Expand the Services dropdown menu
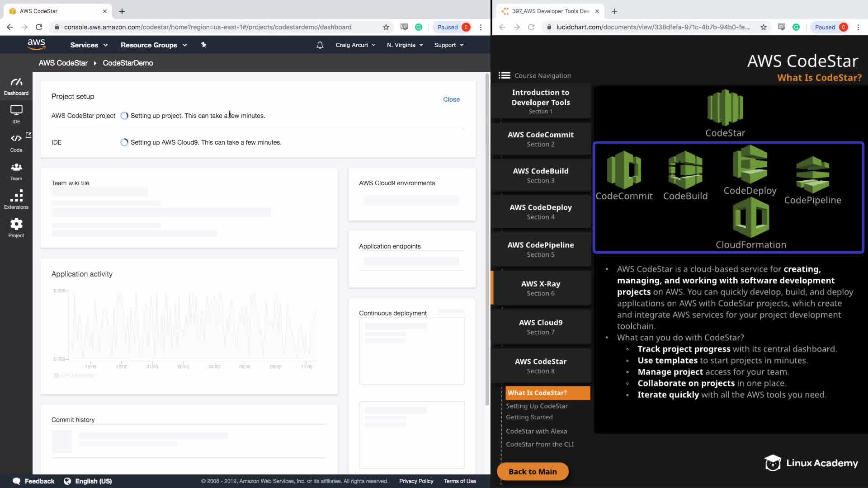The width and height of the screenshot is (868, 488). click(89, 45)
